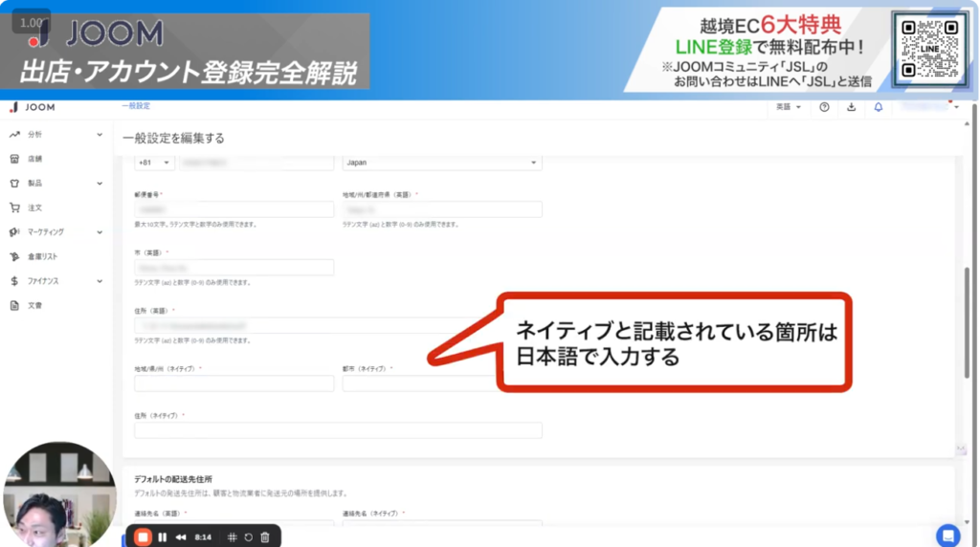Open the Japan country dropdown
Image resolution: width=980 pixels, height=547 pixels.
tap(442, 163)
